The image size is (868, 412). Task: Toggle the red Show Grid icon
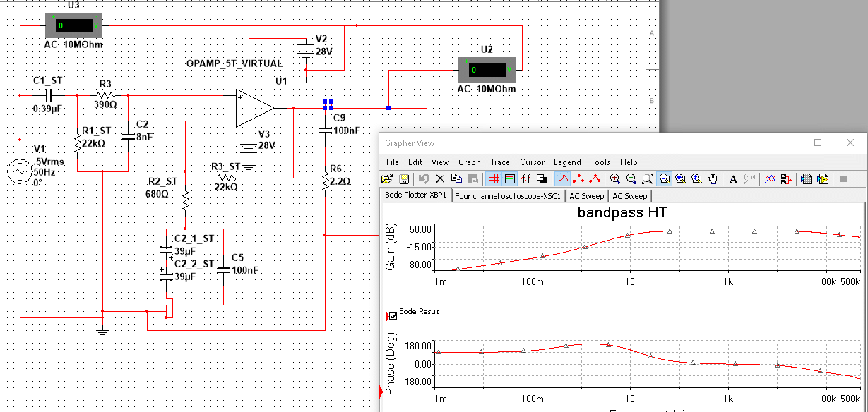[494, 179]
